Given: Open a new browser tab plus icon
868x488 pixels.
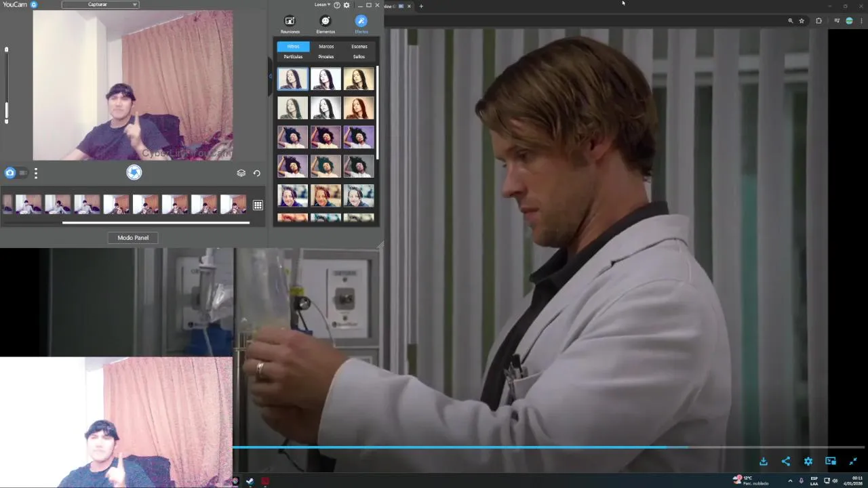Looking at the screenshot, I should click(421, 6).
